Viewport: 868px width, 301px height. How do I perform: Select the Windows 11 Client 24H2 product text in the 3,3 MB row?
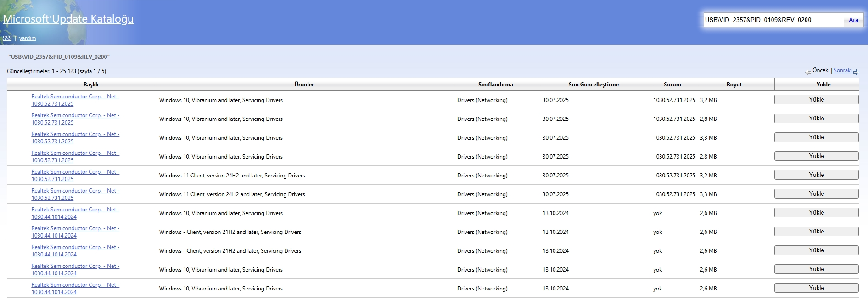coord(232,194)
